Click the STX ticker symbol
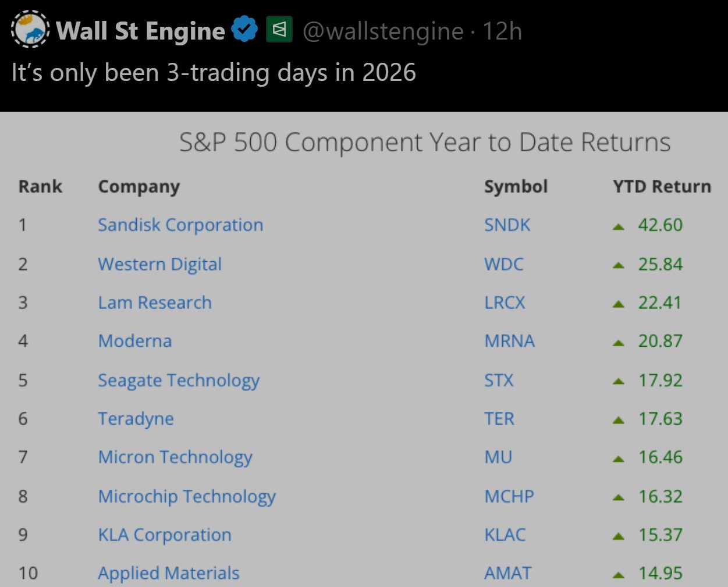Viewport: 728px width, 587px height. [499, 380]
